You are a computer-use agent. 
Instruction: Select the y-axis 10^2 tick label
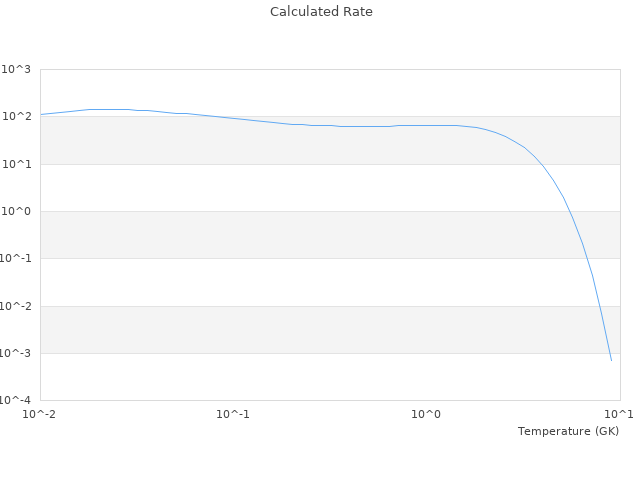tap(16, 117)
